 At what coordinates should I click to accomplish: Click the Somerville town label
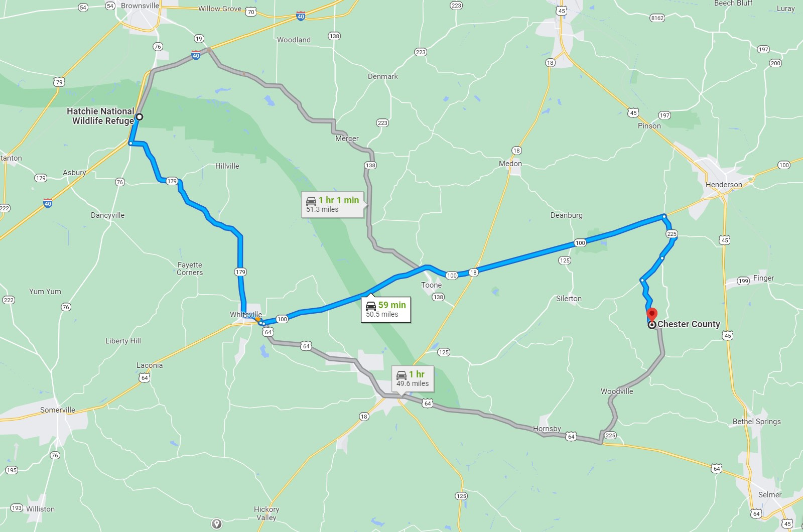tap(58, 410)
